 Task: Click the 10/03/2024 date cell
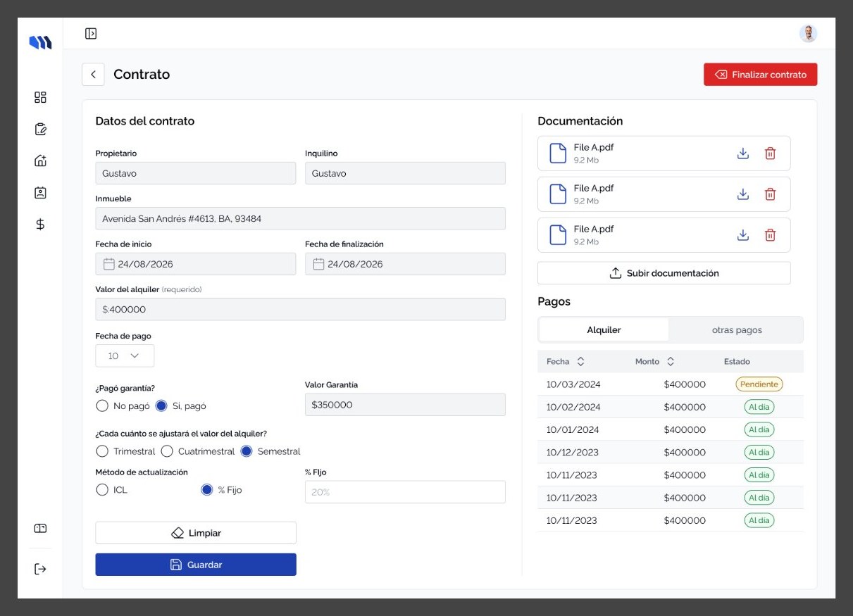click(573, 384)
